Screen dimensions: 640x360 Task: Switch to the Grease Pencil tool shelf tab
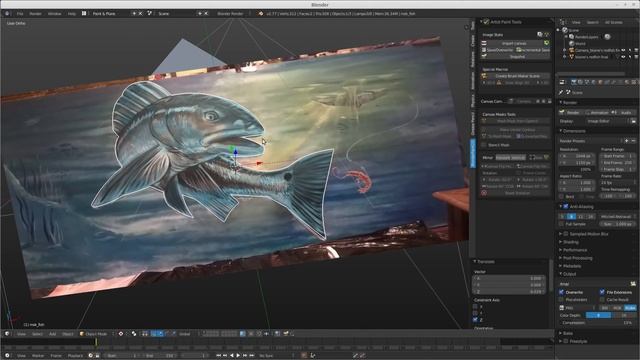[x=473, y=124]
